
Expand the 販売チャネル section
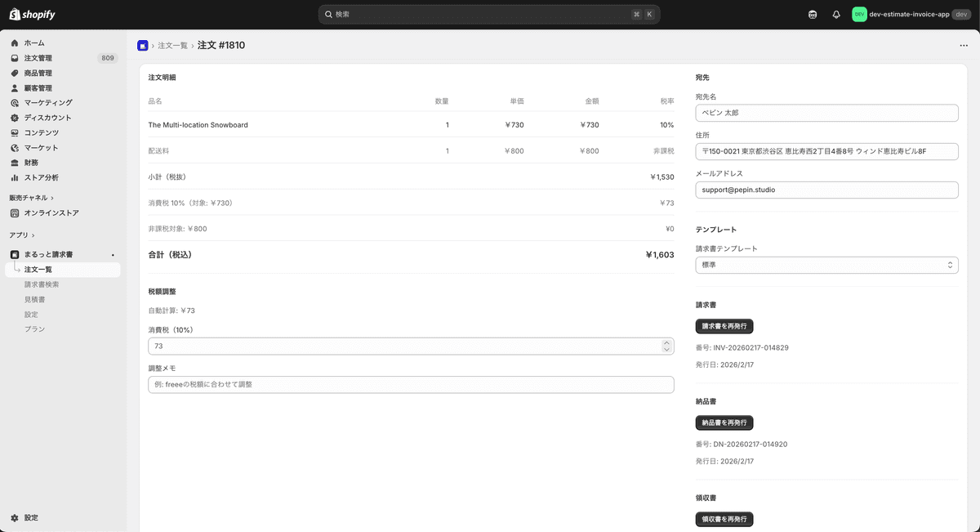tap(31, 198)
